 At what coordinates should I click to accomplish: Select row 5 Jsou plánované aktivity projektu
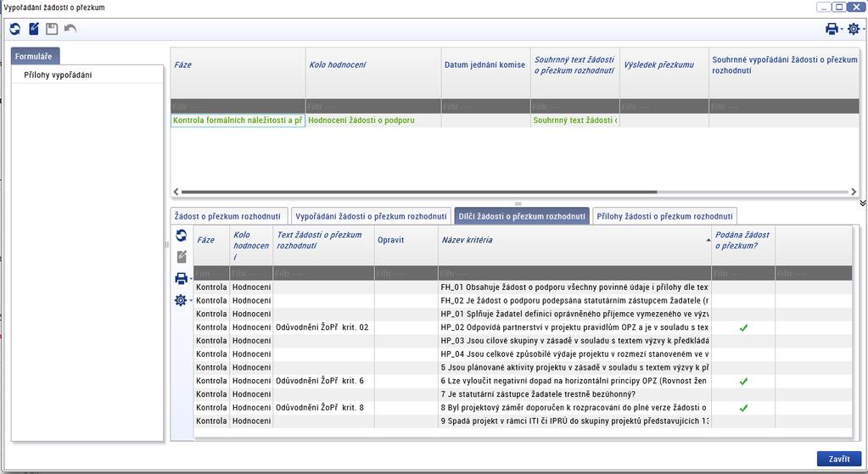(523, 367)
